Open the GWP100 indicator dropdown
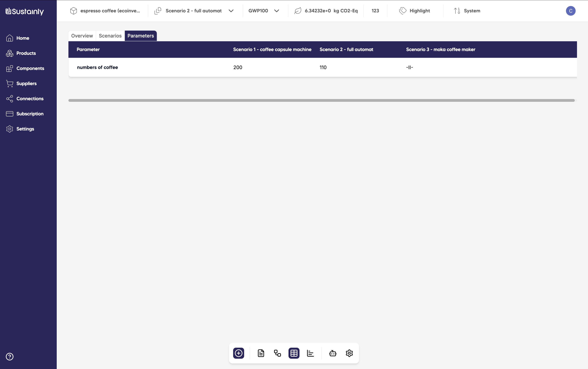This screenshot has width=588, height=369. point(264,11)
